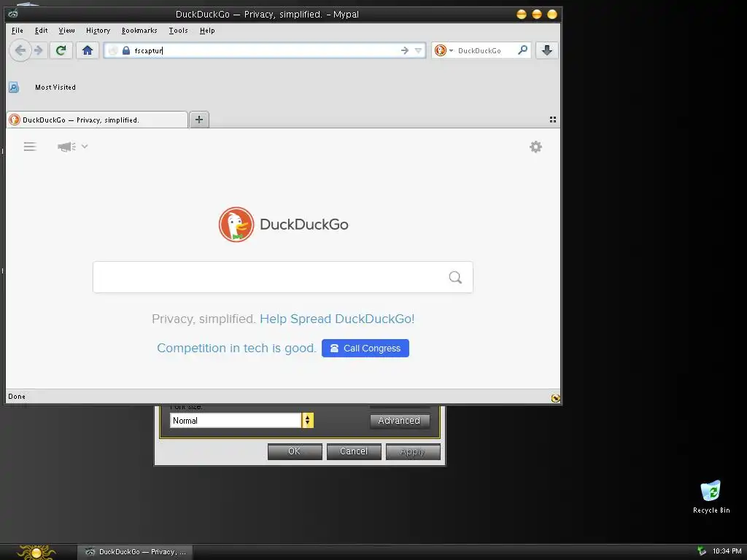Open the Tools menu
747x560 pixels.
[x=178, y=31]
